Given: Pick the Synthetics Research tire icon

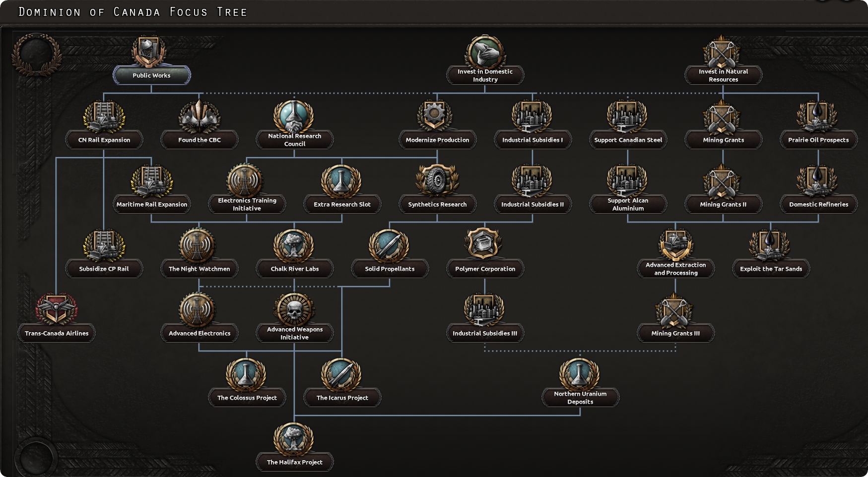Looking at the screenshot, I should [x=437, y=180].
